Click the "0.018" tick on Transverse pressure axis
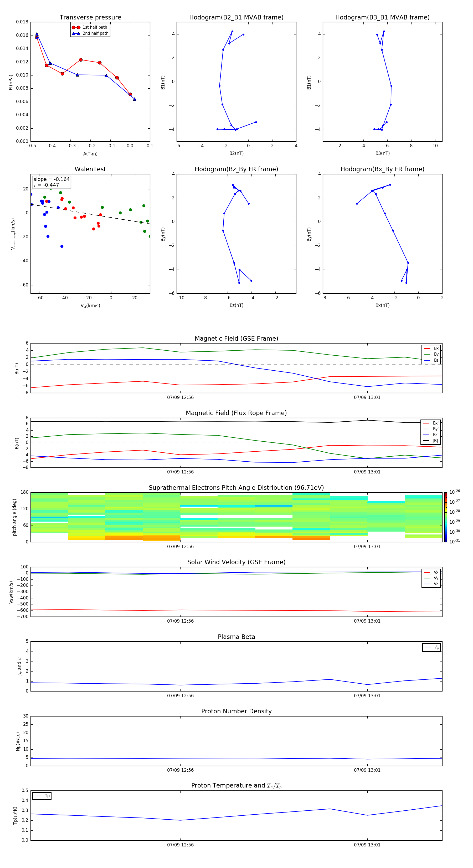Screen dimensions: 473x868 click(22, 22)
